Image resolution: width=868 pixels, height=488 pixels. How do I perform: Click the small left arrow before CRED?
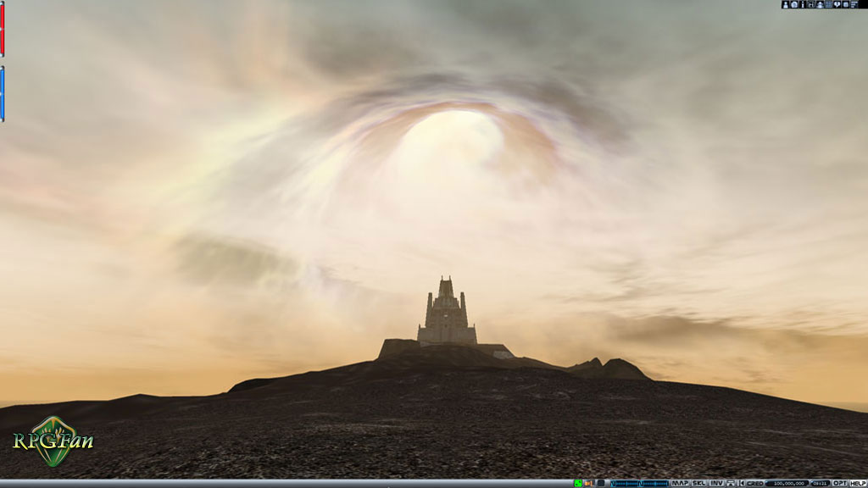(742, 484)
